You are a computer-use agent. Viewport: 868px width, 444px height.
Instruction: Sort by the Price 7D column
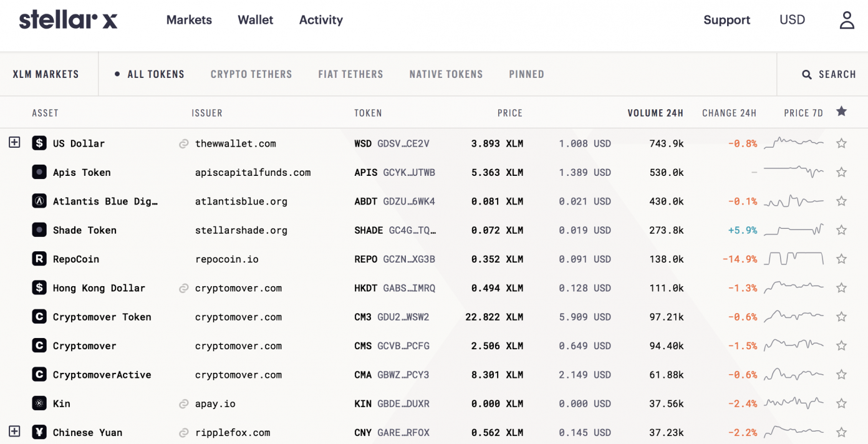[x=804, y=113]
